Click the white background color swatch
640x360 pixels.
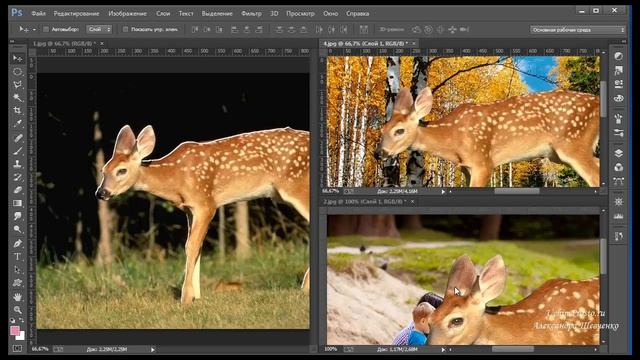[x=21, y=336]
